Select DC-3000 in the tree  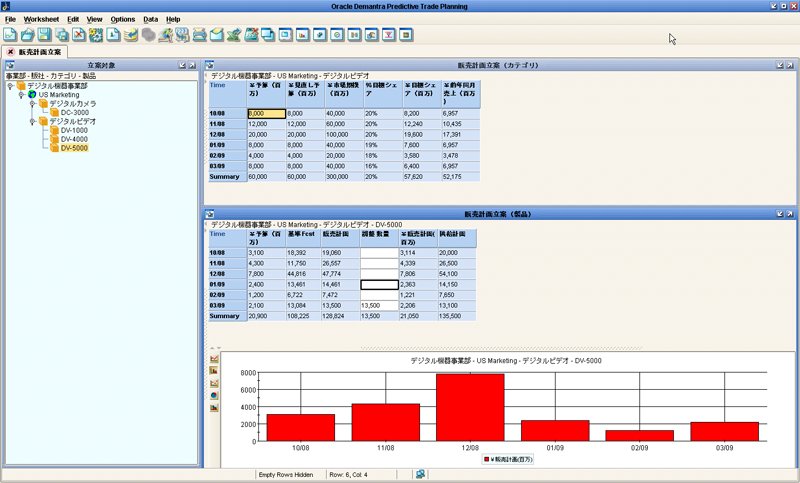[x=74, y=113]
